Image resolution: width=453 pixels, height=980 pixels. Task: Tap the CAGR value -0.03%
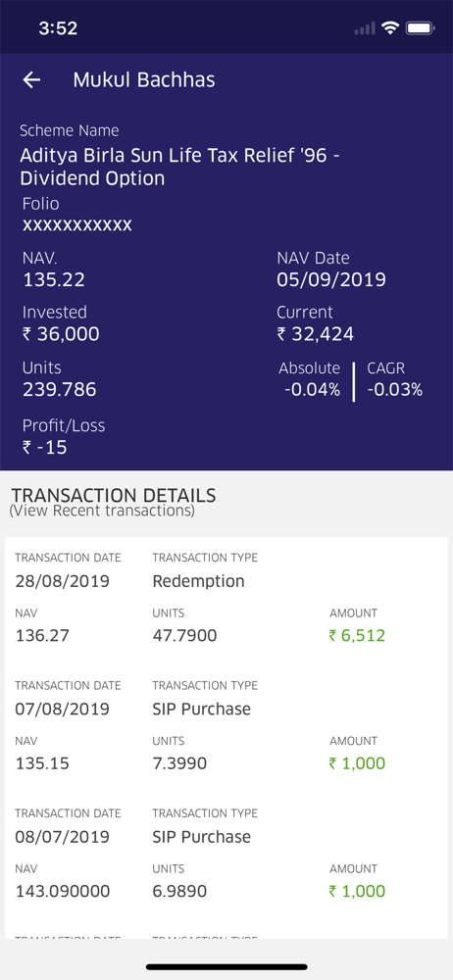[x=394, y=390]
